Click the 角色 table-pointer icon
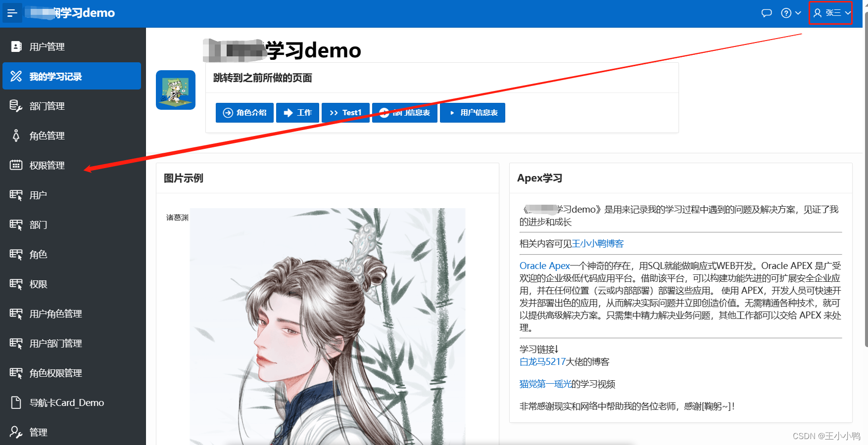Viewport: 868px width, 445px height. coord(16,254)
